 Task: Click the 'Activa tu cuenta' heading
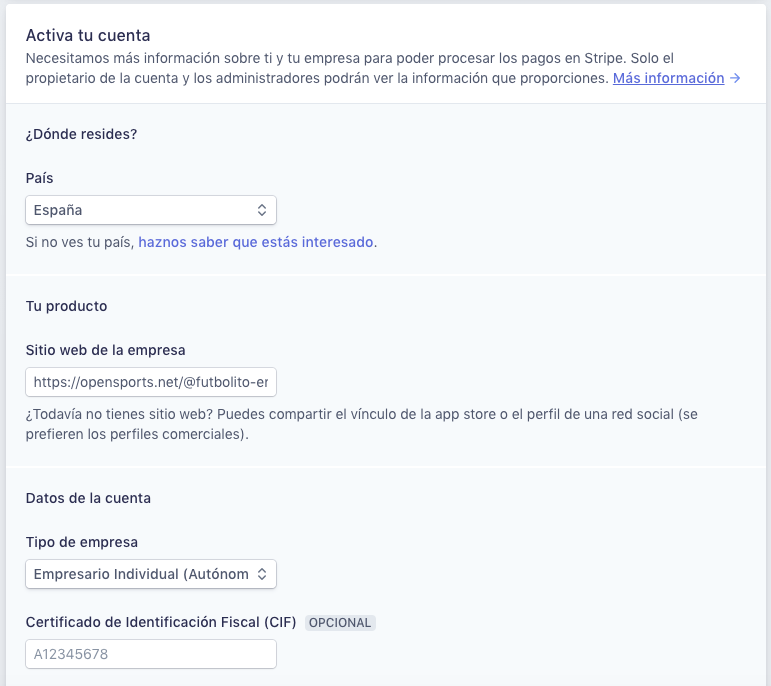88,35
